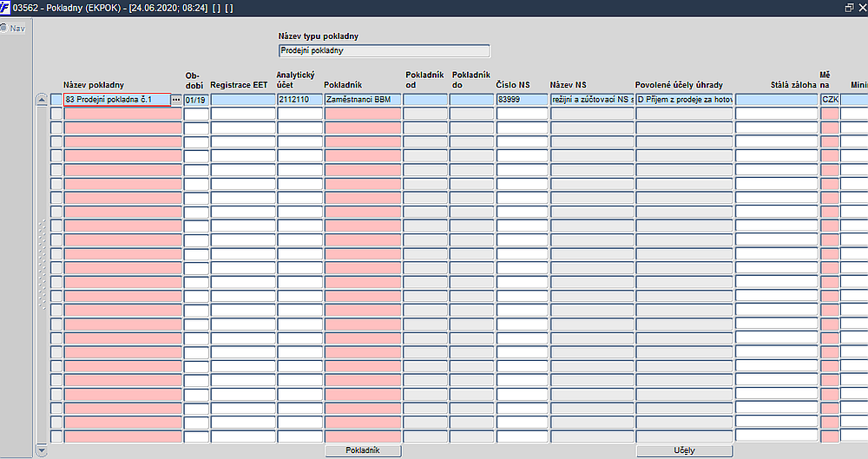Select the '83 Prodejní pokladna č.1' field

coord(117,100)
